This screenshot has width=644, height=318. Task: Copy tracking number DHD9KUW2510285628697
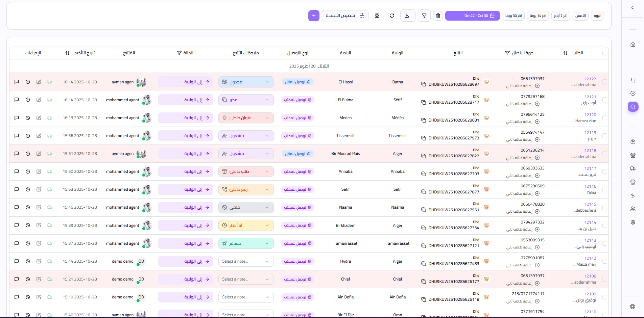pos(424,84)
